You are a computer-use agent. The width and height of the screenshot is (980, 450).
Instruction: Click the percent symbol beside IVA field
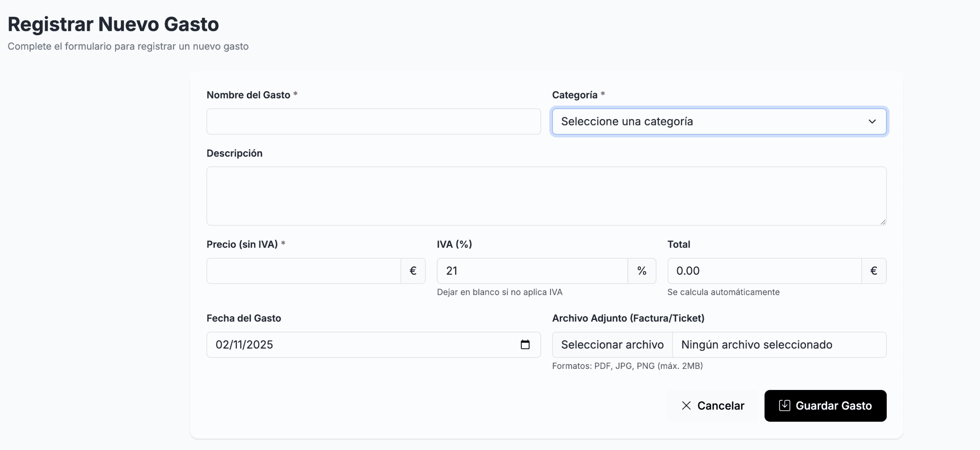coord(642,271)
